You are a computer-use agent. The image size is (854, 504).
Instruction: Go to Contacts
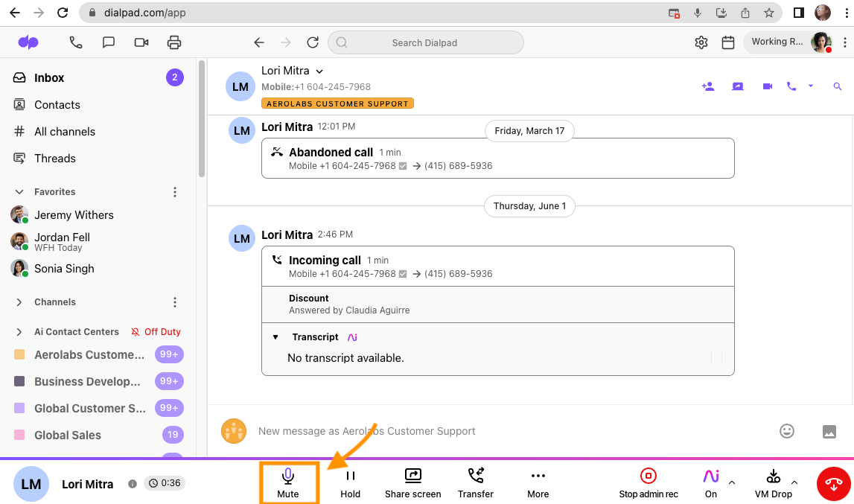click(57, 105)
